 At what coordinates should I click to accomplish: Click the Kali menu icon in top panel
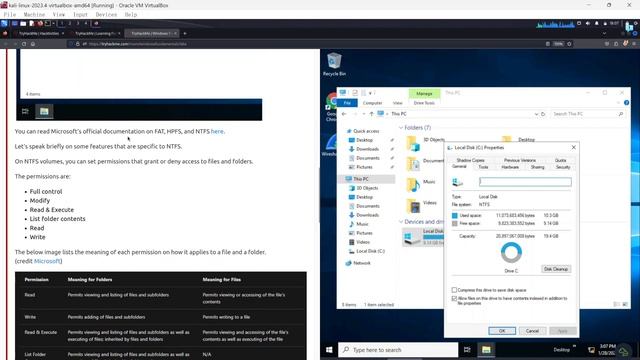point(4,24)
